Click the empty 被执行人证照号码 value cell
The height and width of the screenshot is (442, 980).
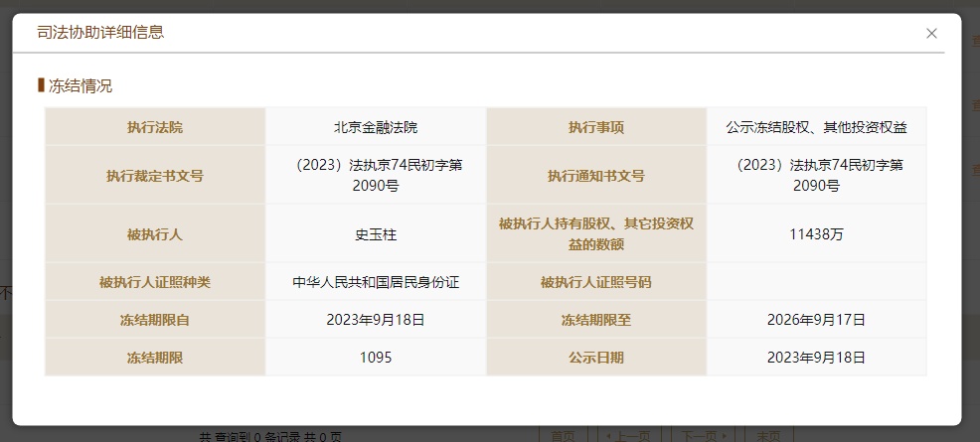click(816, 282)
